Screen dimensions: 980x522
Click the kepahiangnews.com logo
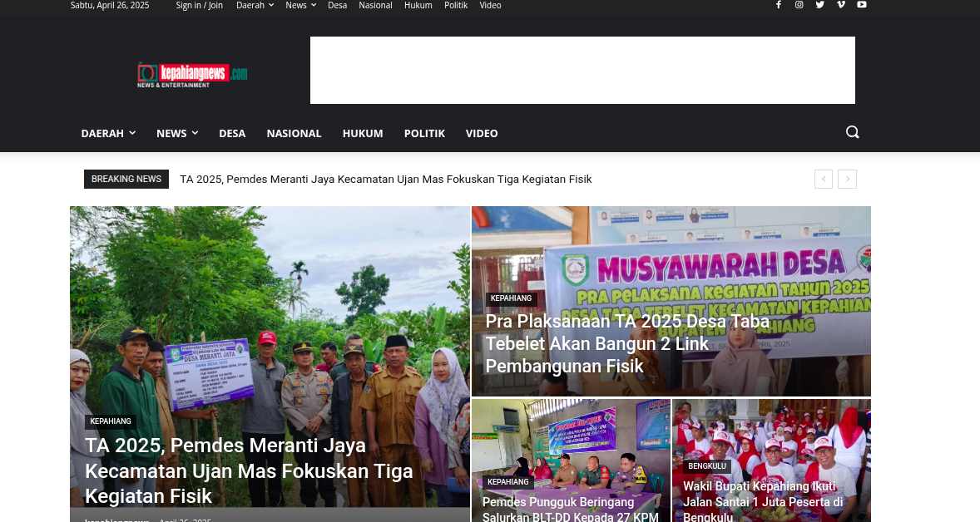point(192,75)
